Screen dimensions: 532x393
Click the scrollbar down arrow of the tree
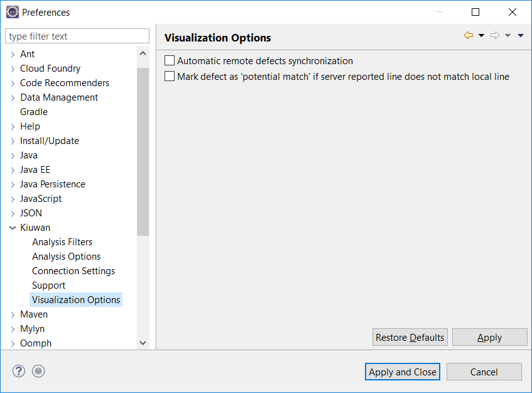(x=143, y=343)
